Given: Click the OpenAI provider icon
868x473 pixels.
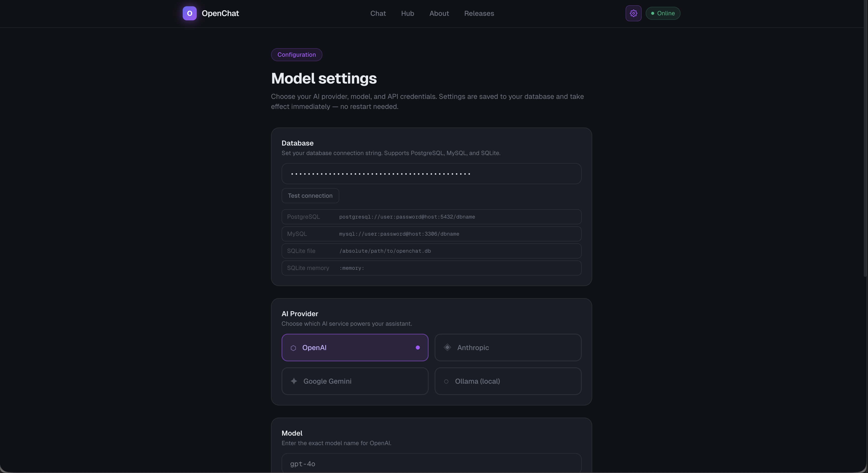Looking at the screenshot, I should click(293, 348).
